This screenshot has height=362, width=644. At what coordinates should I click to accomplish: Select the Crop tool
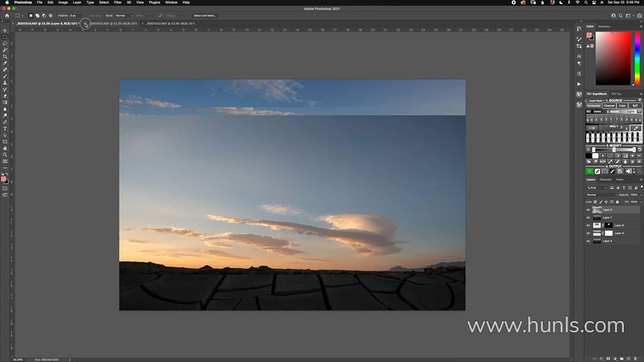point(5,56)
